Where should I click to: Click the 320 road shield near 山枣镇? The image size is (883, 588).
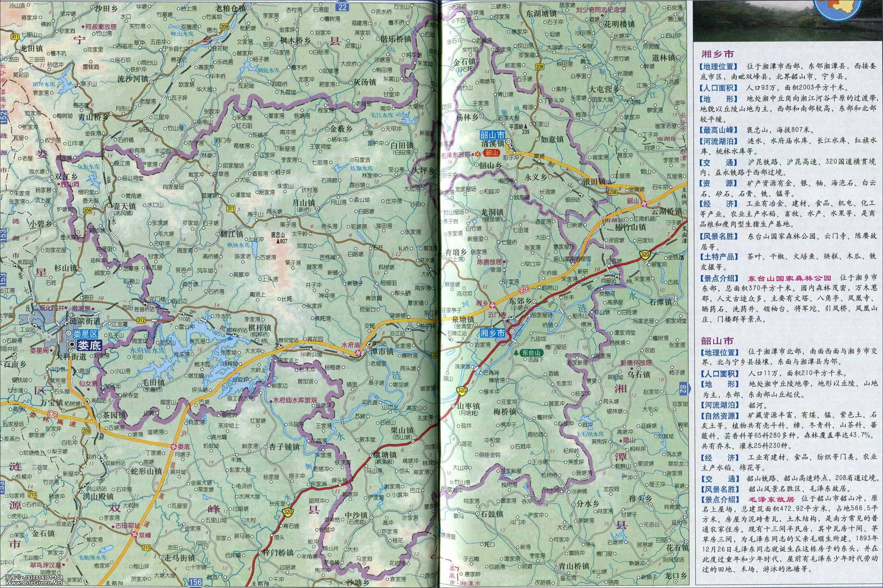pyautogui.click(x=462, y=392)
